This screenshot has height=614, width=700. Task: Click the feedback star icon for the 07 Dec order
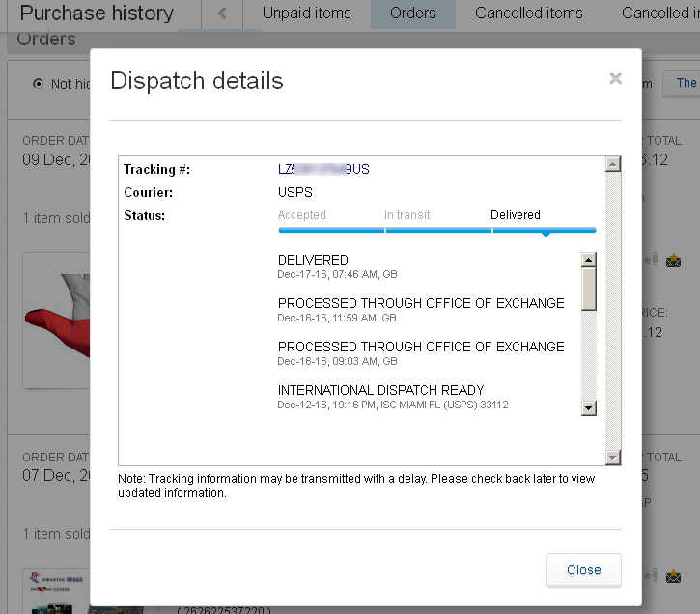tap(651, 575)
